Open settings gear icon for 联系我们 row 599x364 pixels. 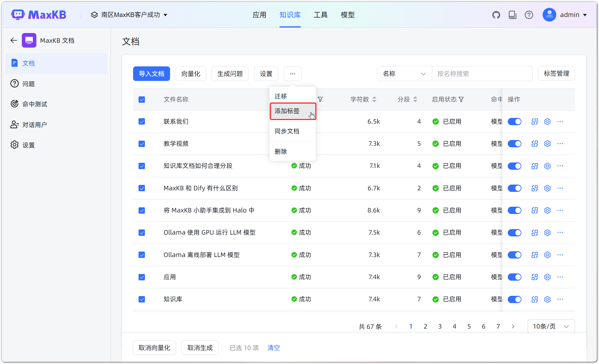click(547, 121)
